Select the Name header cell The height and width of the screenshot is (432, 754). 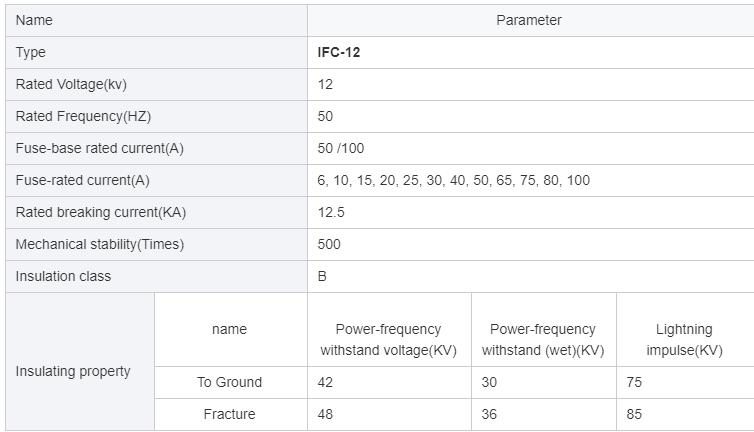[x=156, y=21]
